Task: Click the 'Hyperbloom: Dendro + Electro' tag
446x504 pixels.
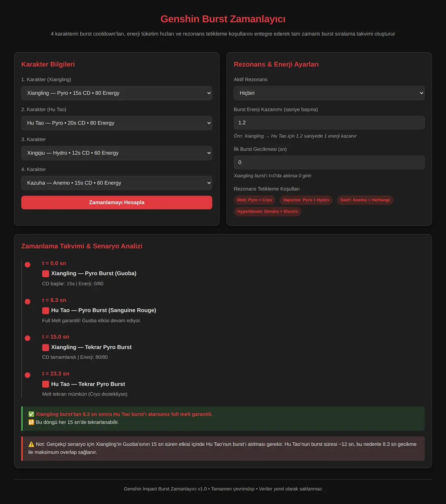Action: pos(268,211)
